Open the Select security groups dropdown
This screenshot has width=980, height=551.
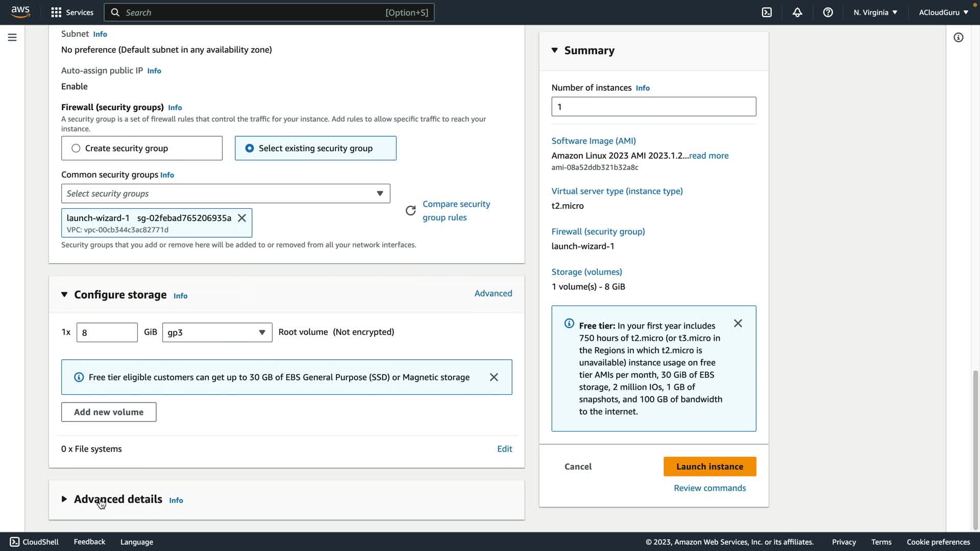(x=226, y=193)
